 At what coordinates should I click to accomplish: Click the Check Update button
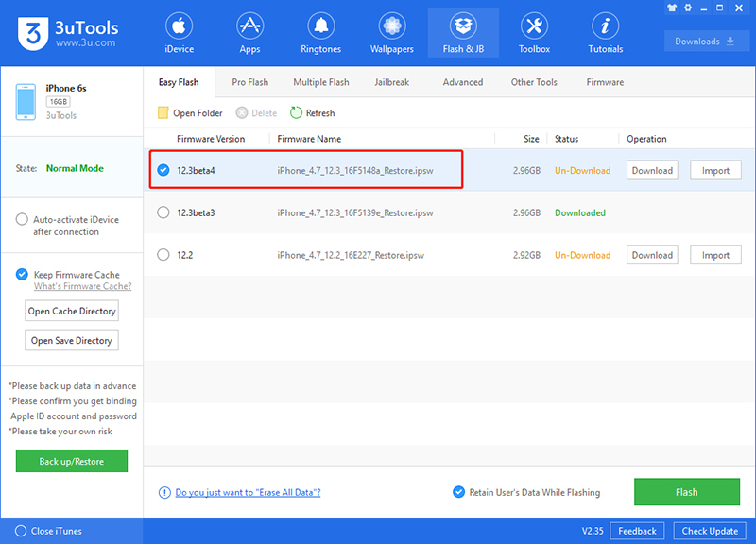[x=710, y=531]
